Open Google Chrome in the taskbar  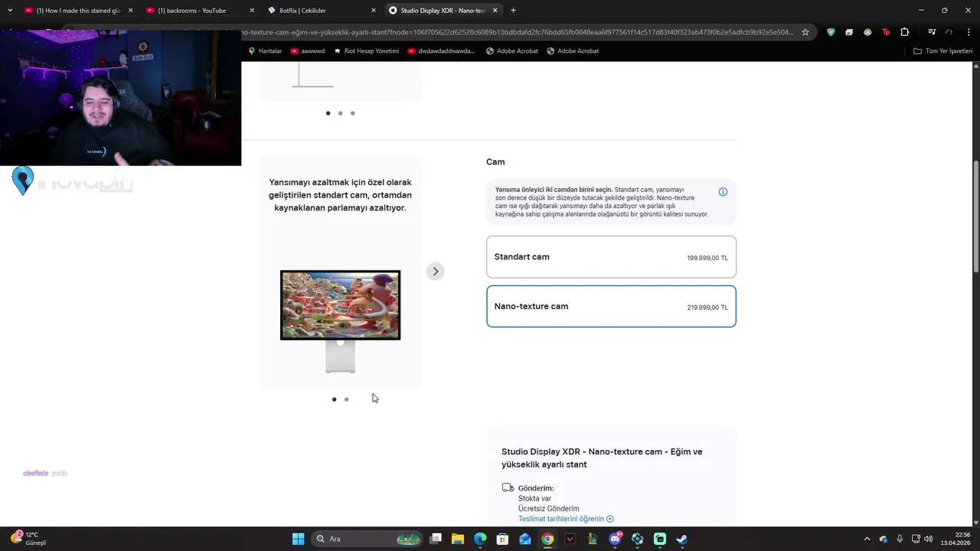point(547,539)
